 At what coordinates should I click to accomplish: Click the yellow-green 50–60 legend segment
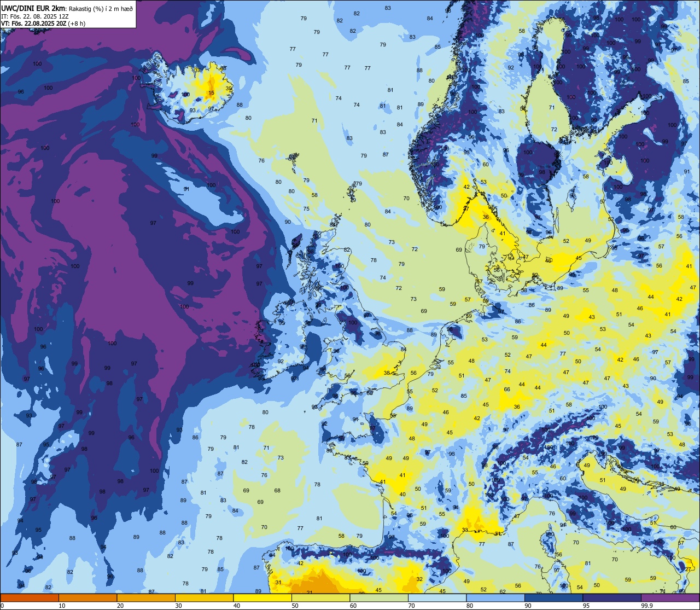coord(320,597)
